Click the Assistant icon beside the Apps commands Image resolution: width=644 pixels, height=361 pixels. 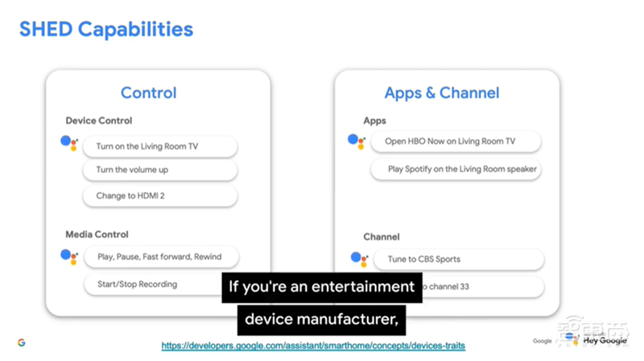tap(357, 142)
